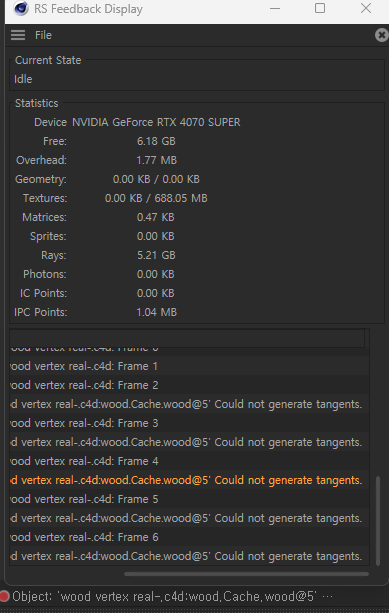Click the horizontal scrollbar under the log
Image resolution: width=389 pixels, height=613 pixels.
(246, 574)
